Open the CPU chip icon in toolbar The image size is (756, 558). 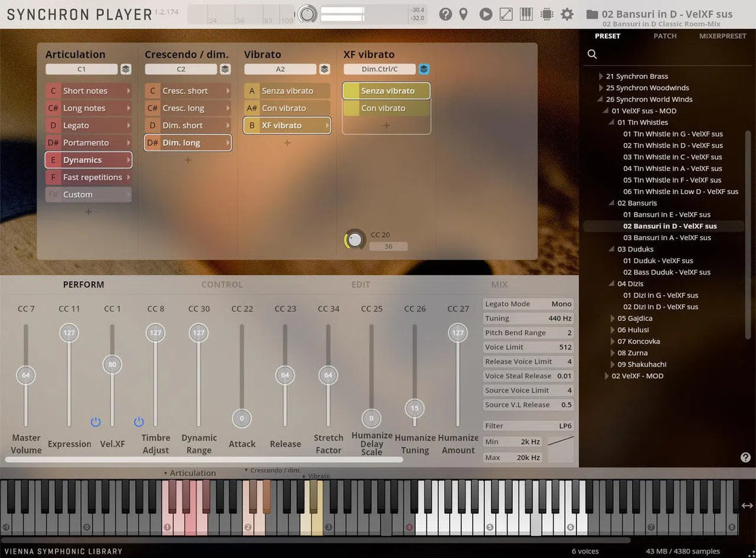(547, 14)
